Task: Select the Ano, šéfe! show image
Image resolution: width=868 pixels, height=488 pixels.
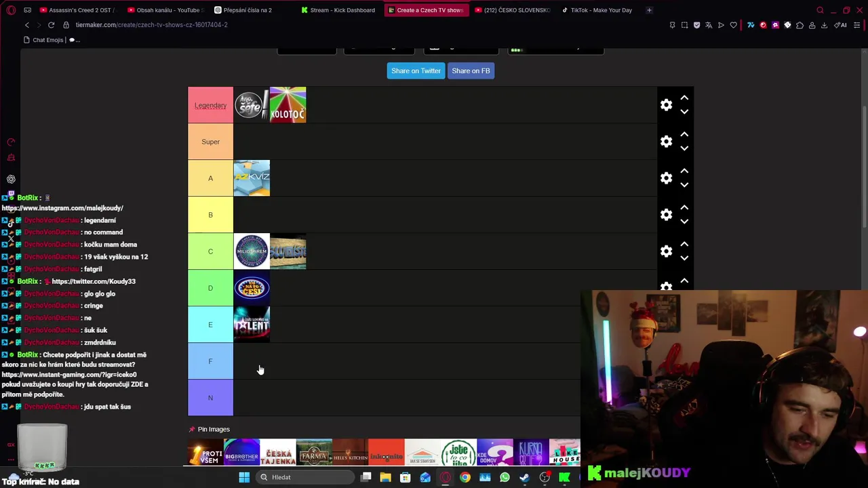Action: pos(252,105)
